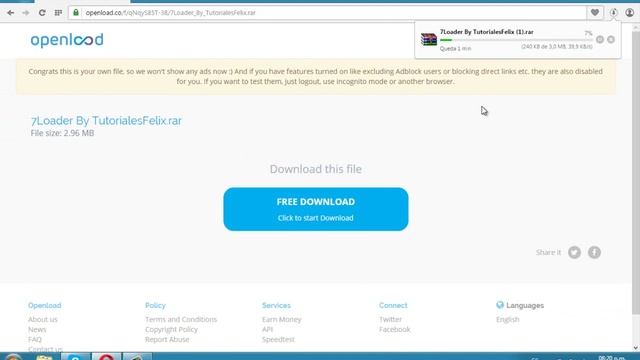The image size is (640, 360).
Task: Open the Copyright Policy link
Action: (171, 329)
